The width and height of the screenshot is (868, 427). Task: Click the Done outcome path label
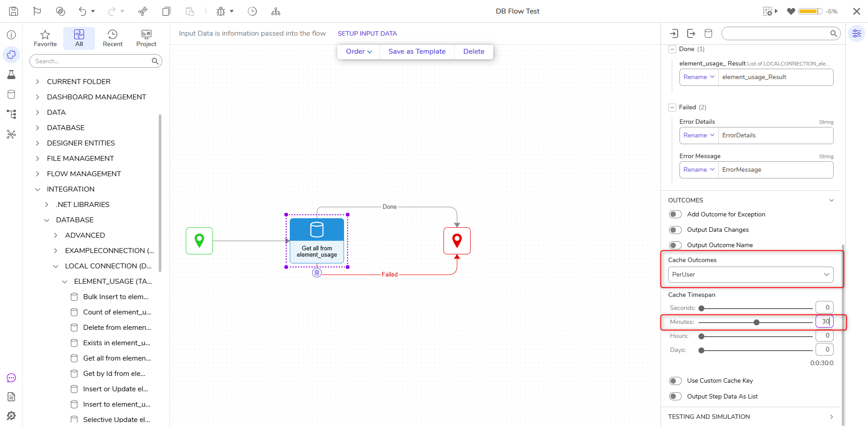(390, 207)
